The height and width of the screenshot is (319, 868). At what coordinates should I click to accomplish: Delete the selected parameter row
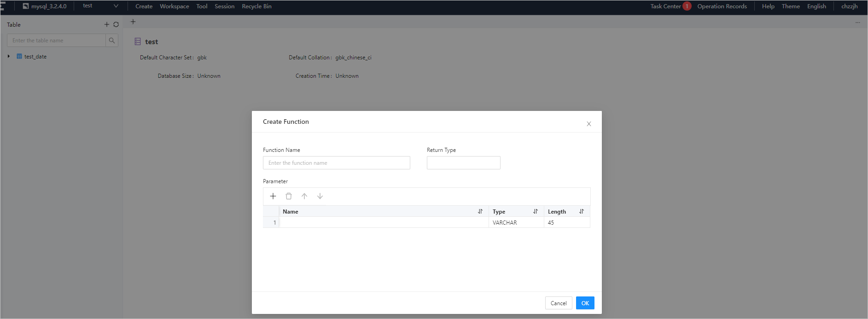(289, 196)
